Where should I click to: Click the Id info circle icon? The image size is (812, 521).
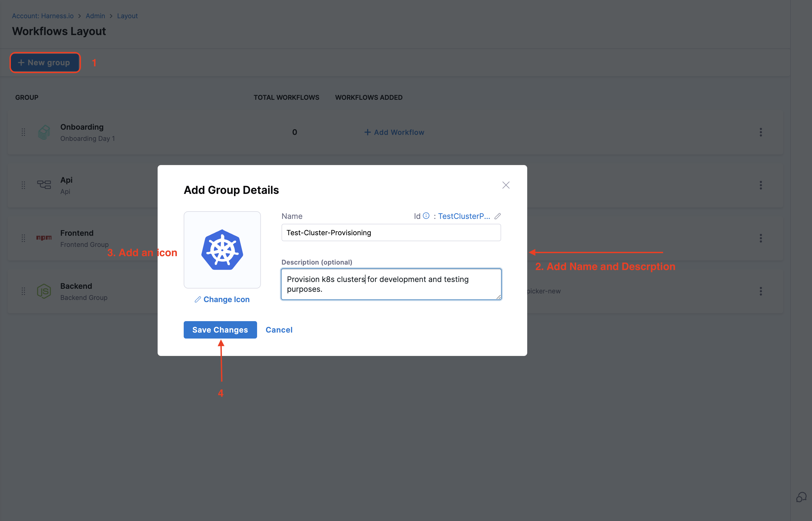(x=426, y=216)
